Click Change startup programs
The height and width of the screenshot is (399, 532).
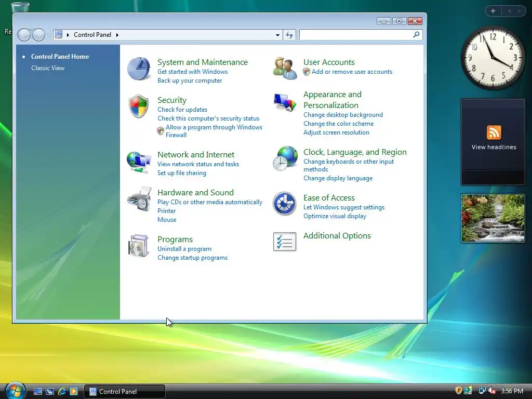[x=192, y=258]
